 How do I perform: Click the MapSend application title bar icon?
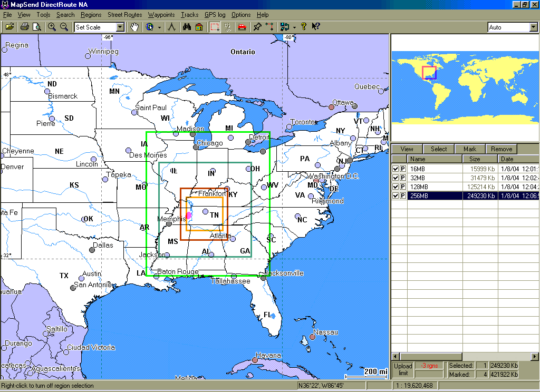[x=5, y=4]
